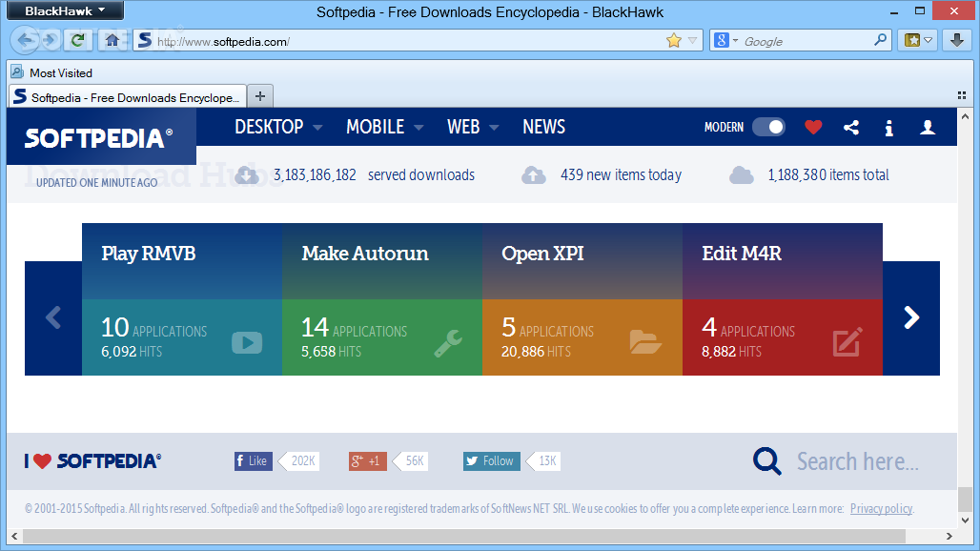This screenshot has width=980, height=551.
Task: Open the Play RMVB hub
Action: (148, 253)
